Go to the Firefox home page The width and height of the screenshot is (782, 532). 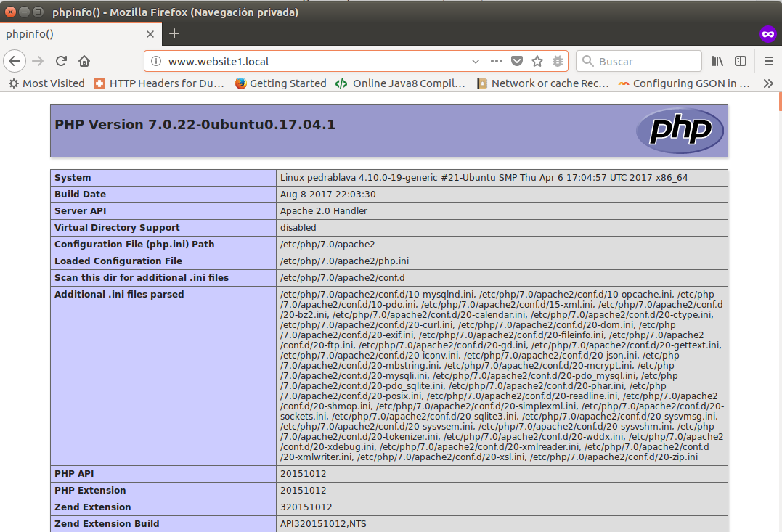84,61
